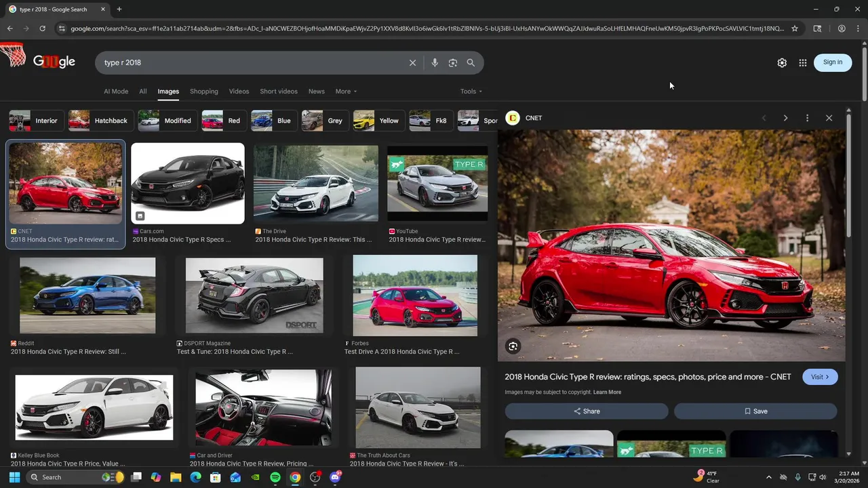
Task: Reload the current page
Action: (42, 28)
